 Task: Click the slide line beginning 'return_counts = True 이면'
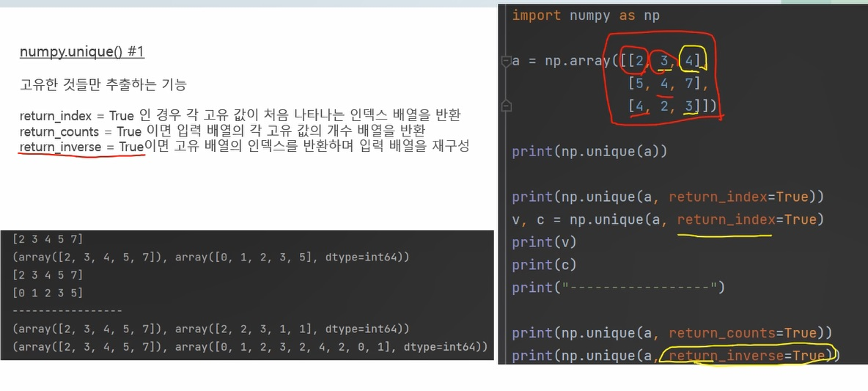(x=221, y=131)
